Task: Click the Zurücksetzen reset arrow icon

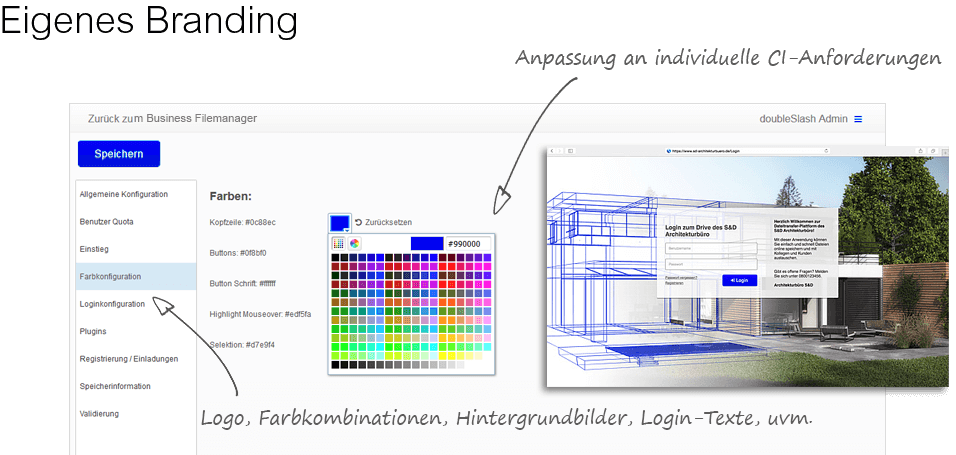Action: click(x=358, y=223)
